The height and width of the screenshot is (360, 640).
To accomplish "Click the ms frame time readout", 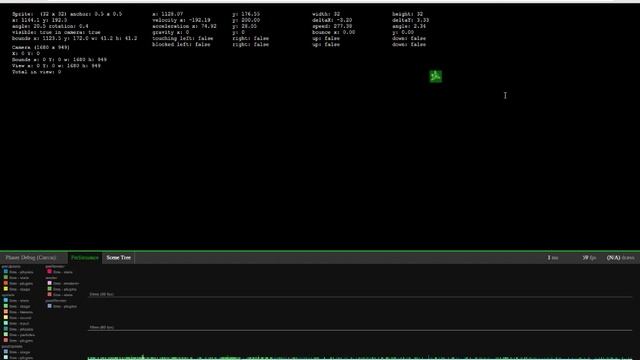I will pyautogui.click(x=553, y=258).
